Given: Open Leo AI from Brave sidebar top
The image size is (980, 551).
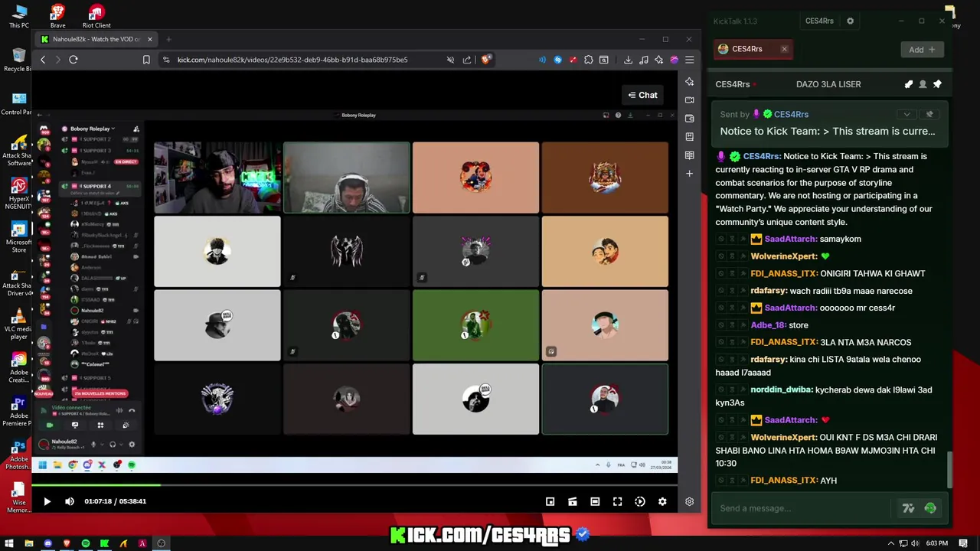Looking at the screenshot, I should click(689, 82).
